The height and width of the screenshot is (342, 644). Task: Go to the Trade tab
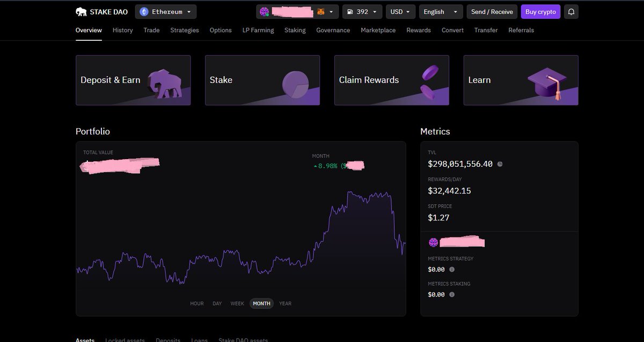point(151,30)
